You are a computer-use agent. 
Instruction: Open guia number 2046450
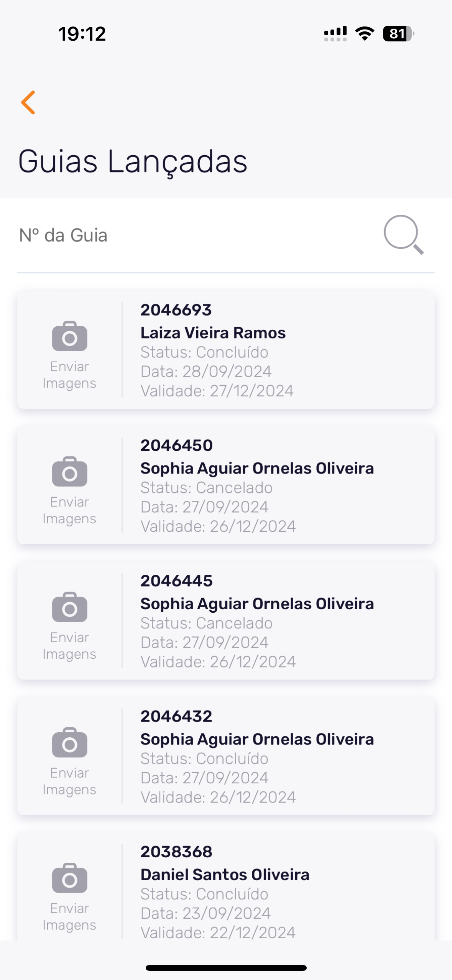click(176, 445)
